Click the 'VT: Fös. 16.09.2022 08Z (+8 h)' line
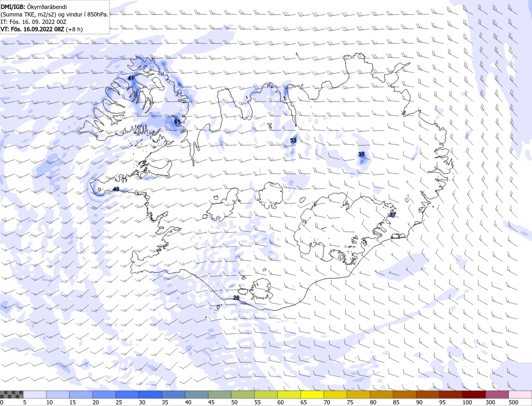This screenshot has height=406, width=532. (41, 29)
